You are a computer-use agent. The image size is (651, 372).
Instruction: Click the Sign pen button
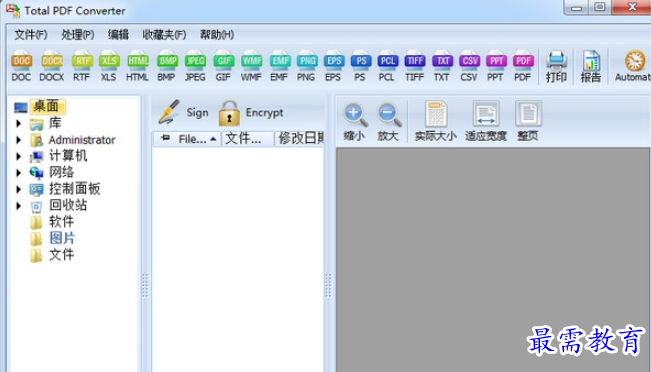[x=183, y=113]
